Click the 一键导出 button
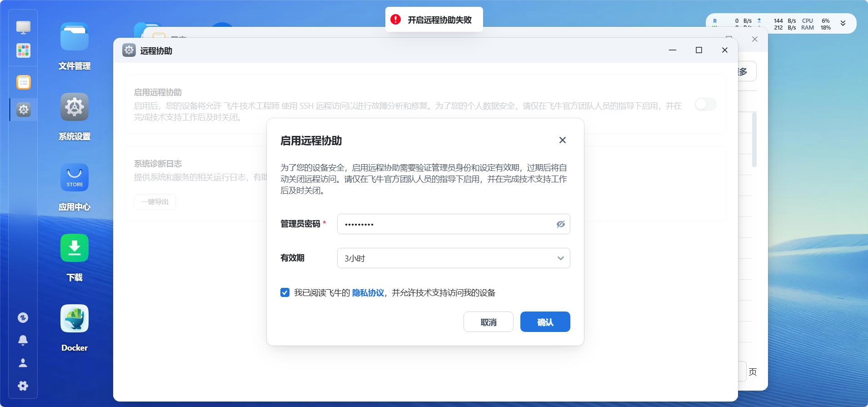Image resolution: width=868 pixels, height=407 pixels. tap(155, 201)
